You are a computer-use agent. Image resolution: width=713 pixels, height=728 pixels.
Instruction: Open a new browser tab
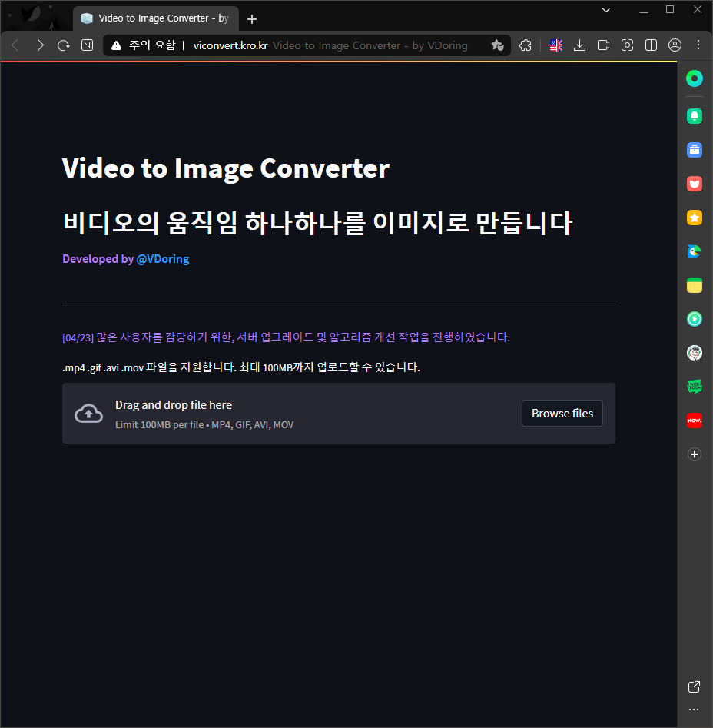(x=252, y=18)
